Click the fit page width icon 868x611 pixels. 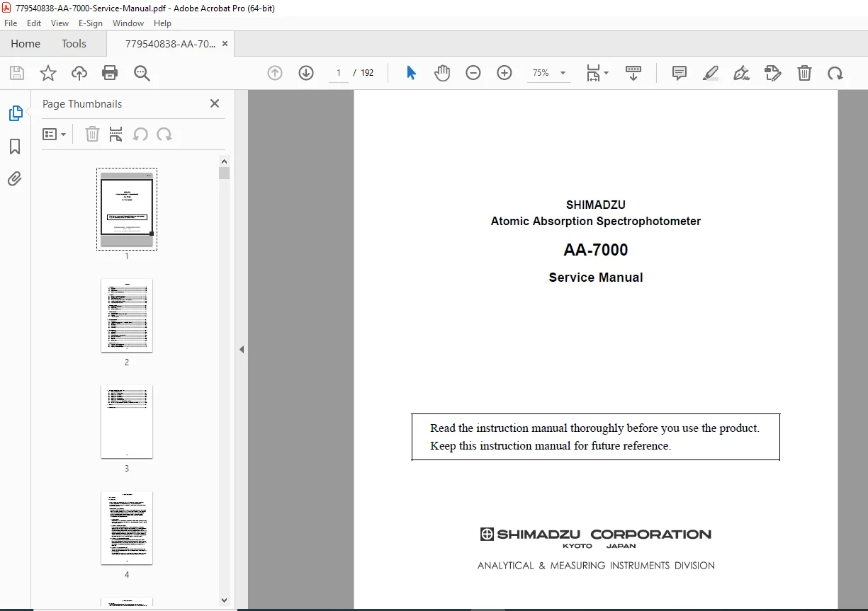(x=593, y=73)
